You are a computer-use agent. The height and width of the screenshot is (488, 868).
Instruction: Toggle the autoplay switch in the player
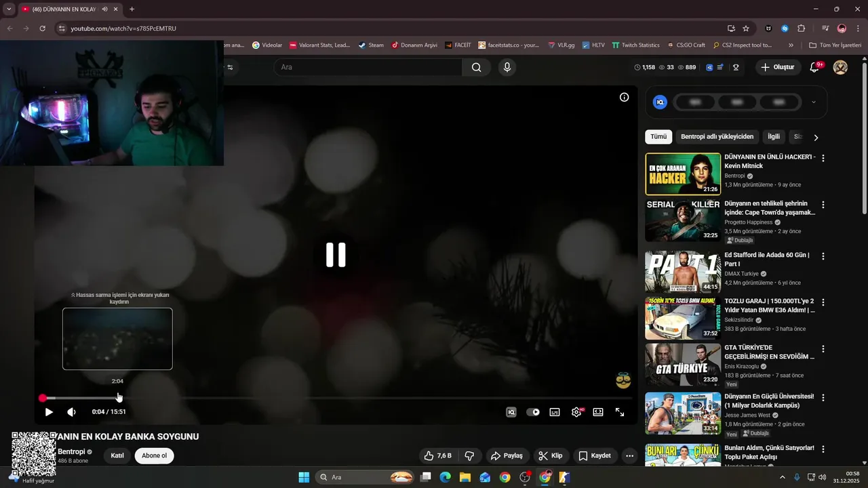(x=534, y=412)
